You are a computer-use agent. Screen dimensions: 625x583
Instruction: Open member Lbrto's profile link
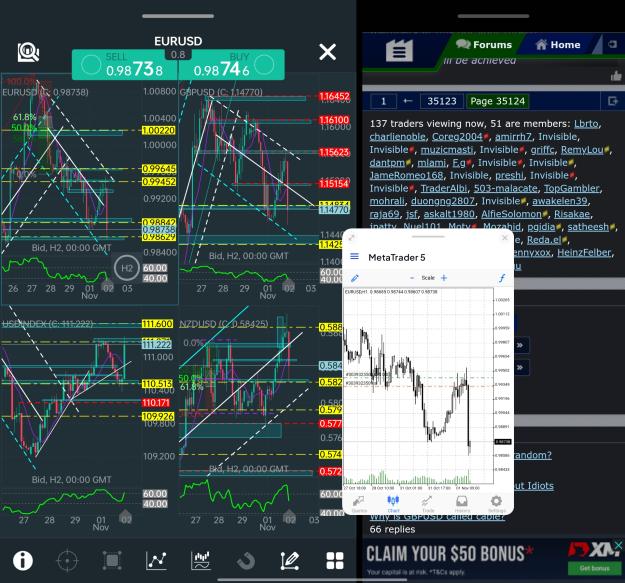(x=586, y=124)
